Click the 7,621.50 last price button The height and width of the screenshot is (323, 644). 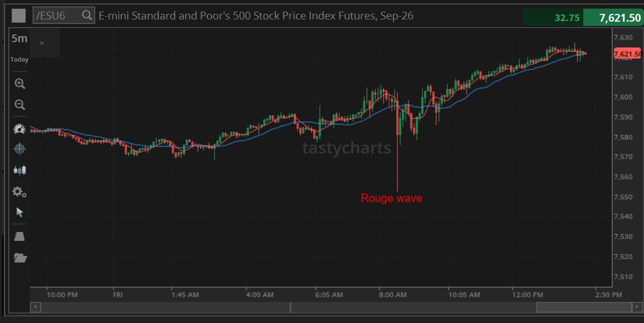(x=614, y=18)
